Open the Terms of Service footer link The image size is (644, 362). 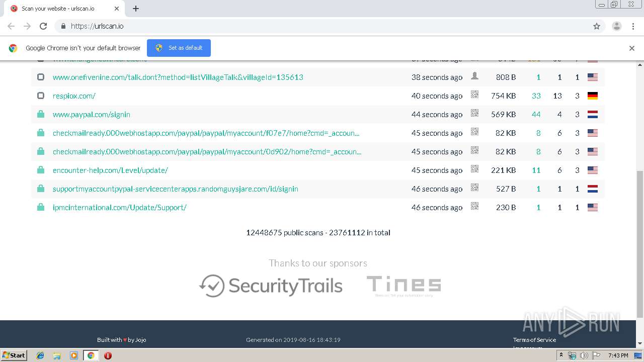point(534,340)
